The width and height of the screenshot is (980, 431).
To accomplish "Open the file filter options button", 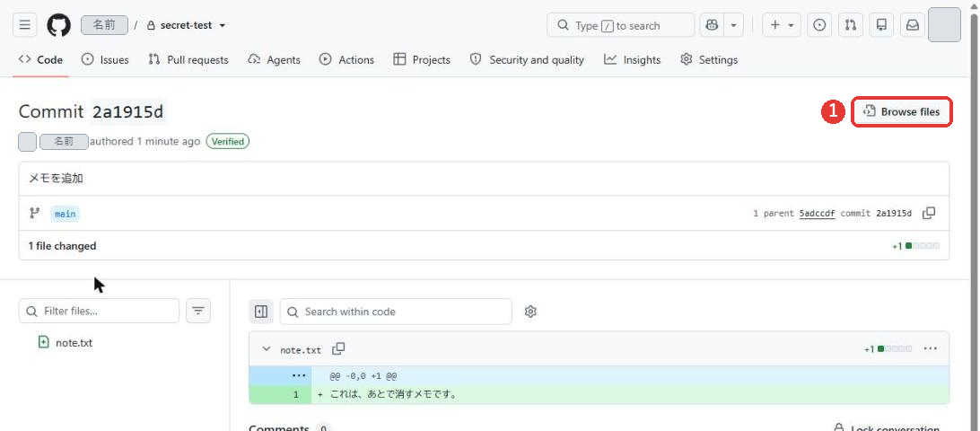I will pos(198,311).
